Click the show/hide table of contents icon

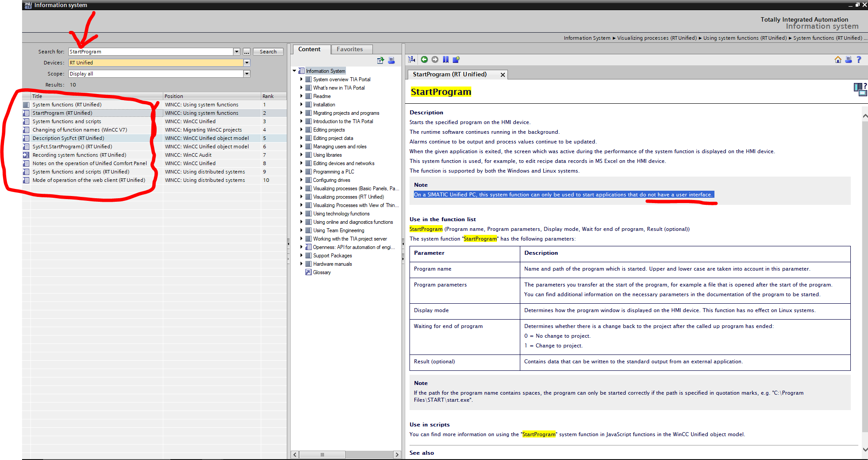[x=412, y=60]
